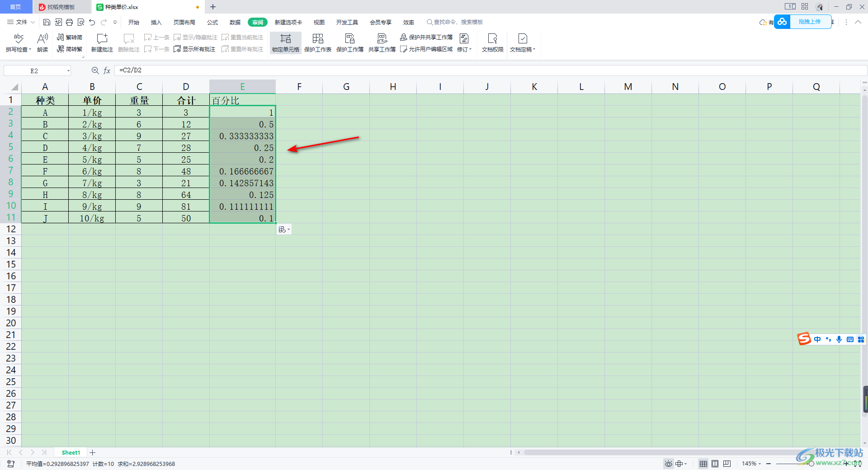
Task: Go to last sheet navigation arrow
Action: pos(44,452)
